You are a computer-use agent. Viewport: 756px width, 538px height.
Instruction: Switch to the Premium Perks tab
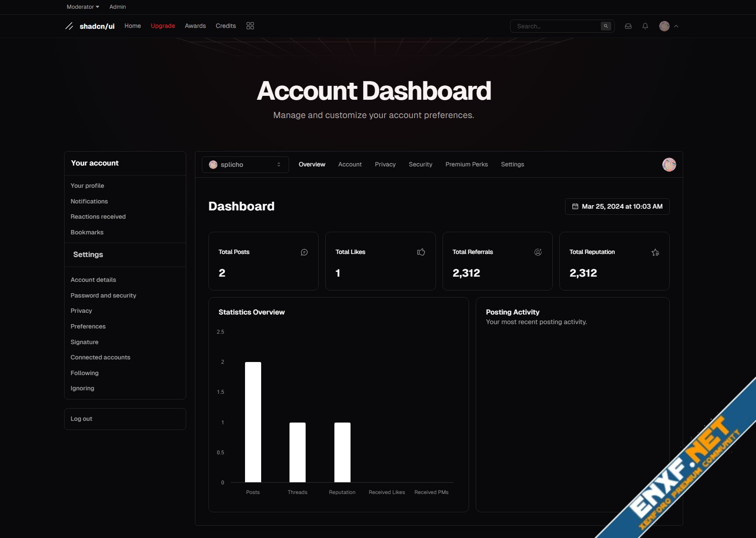point(466,165)
